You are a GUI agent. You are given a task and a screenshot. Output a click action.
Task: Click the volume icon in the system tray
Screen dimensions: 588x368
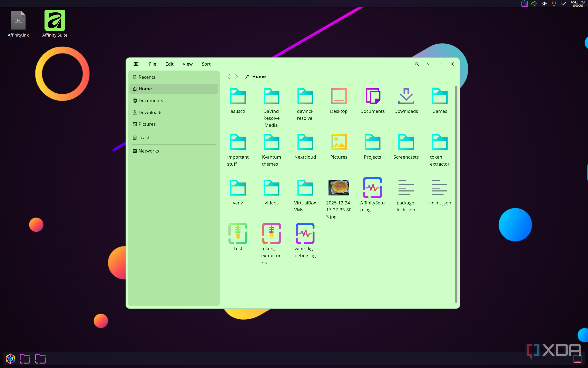[534, 4]
